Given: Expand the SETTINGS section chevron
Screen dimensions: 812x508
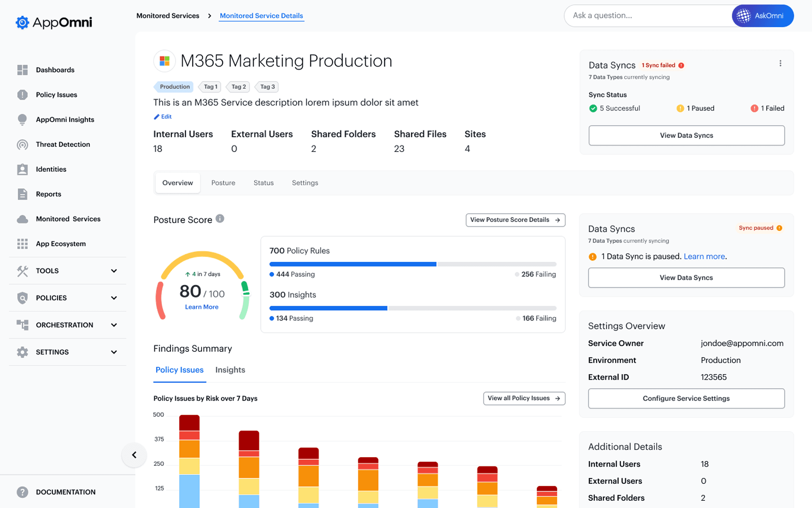Looking at the screenshot, I should [114, 352].
